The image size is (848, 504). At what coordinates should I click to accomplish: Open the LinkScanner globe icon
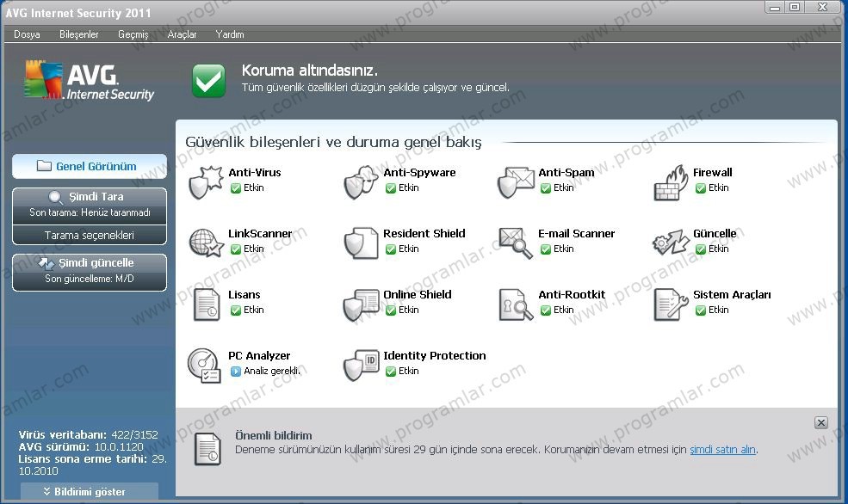(x=206, y=243)
